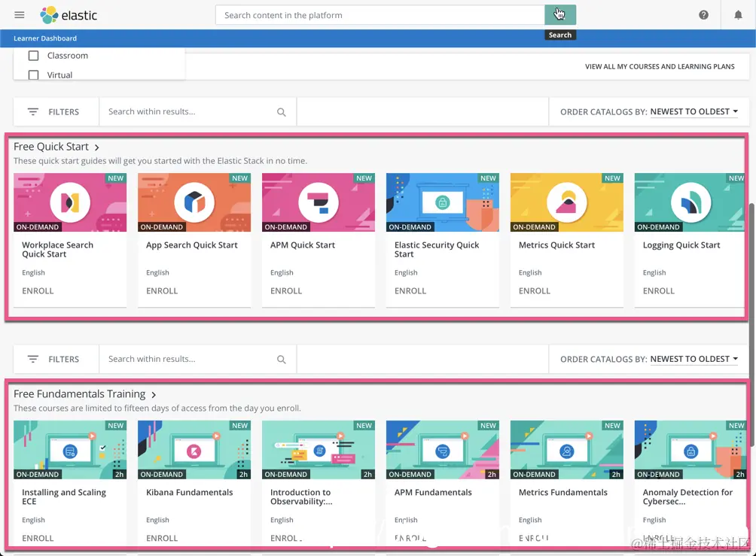The width and height of the screenshot is (756, 556).
Task: Click the Elastic logo
Action: [69, 15]
